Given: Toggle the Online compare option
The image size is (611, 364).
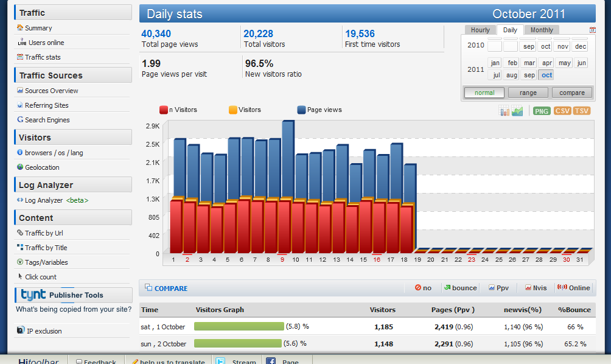Looking at the screenshot, I should (x=574, y=288).
